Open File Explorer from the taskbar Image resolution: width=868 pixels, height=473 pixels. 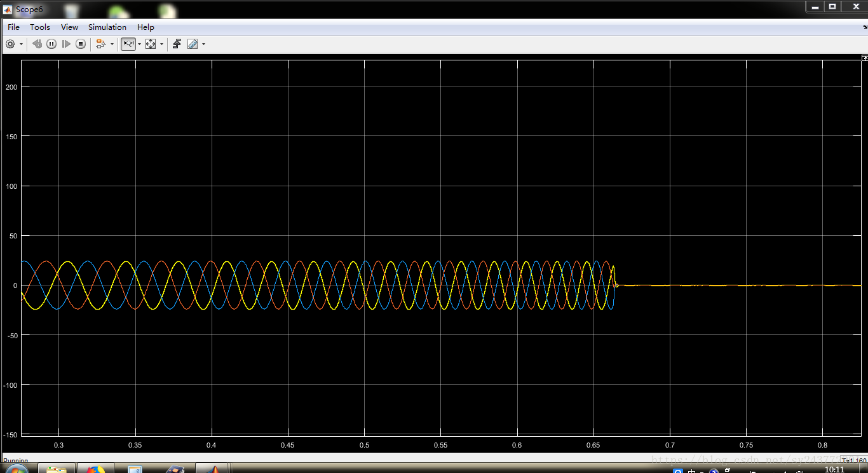57,469
